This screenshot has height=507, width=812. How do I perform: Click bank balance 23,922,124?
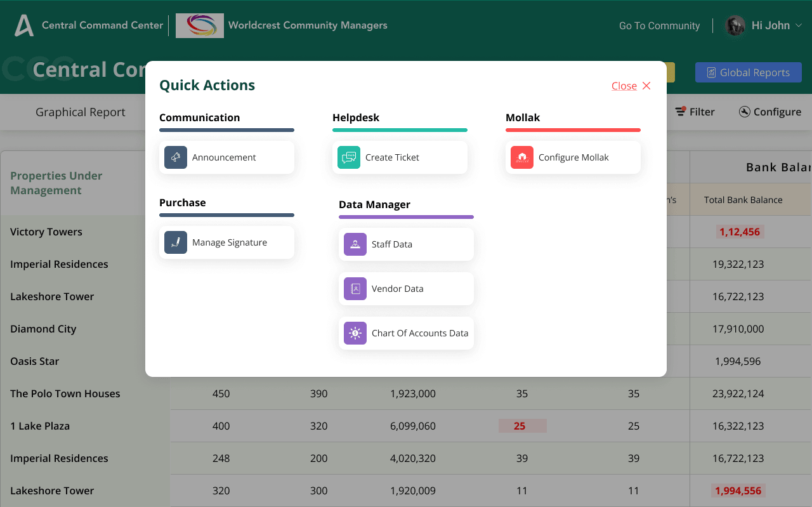point(738,393)
